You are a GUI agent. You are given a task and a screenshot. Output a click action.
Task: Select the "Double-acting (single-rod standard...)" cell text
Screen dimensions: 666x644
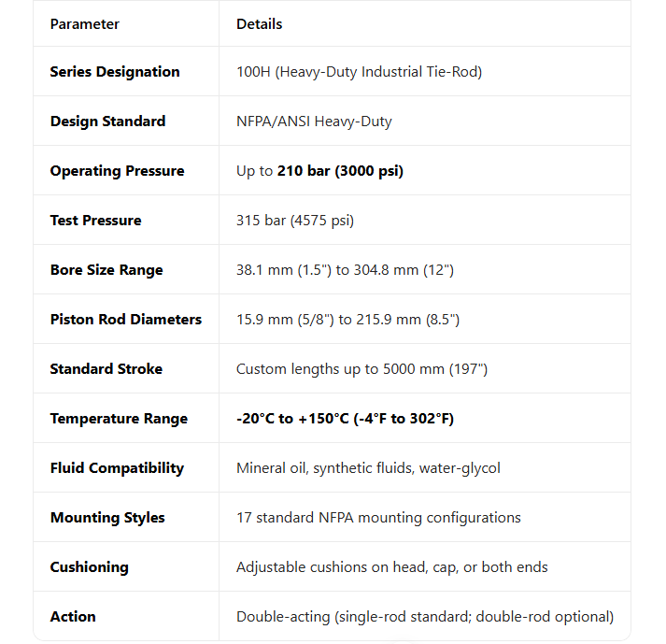[x=425, y=617]
